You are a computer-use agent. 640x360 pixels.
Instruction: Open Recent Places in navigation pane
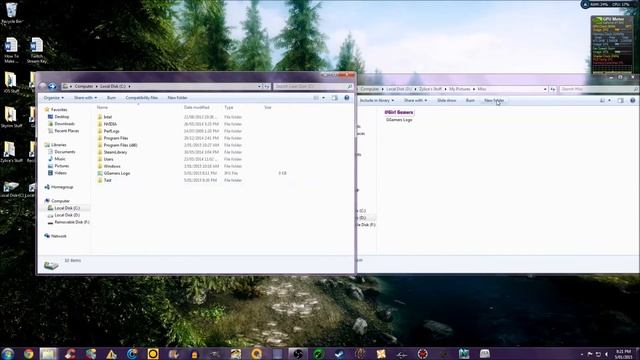pyautogui.click(x=67, y=131)
